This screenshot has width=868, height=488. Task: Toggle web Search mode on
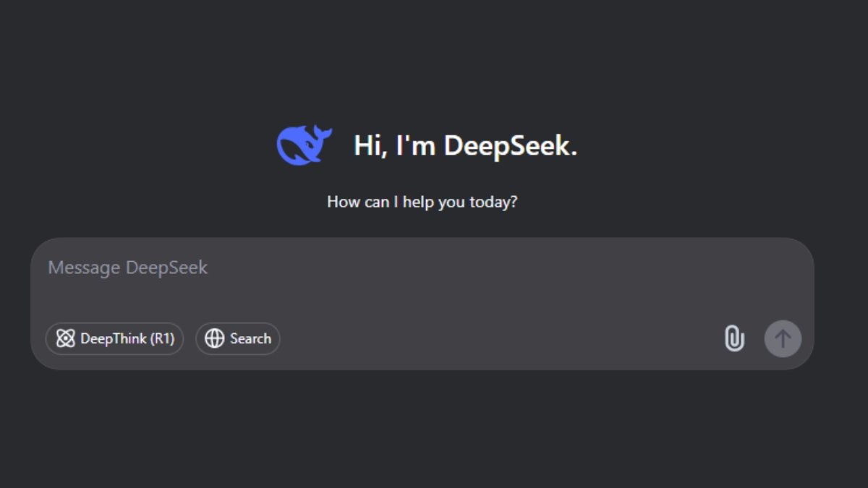[237, 338]
